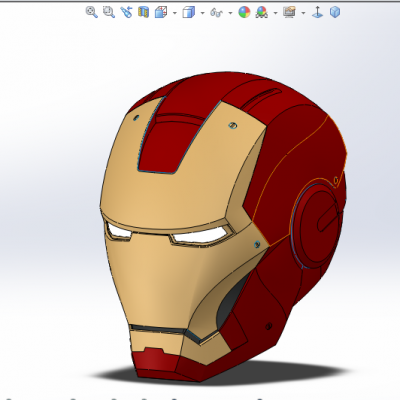
Task: Expand the Hide/Show Items dropdown arrow
Action: (230, 13)
